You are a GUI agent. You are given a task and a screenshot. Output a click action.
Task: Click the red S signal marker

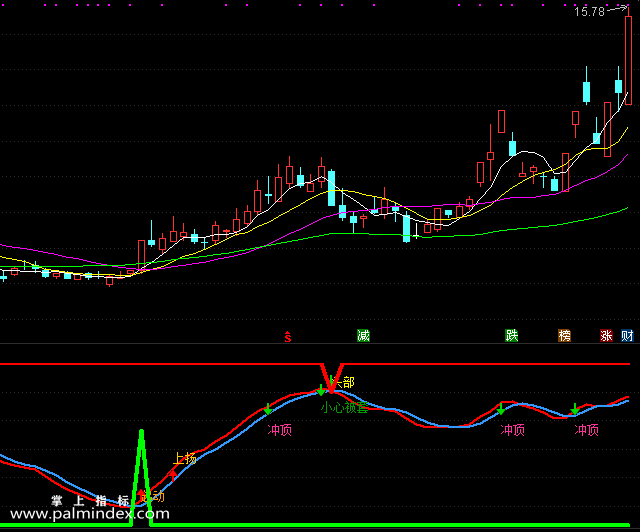click(x=288, y=337)
